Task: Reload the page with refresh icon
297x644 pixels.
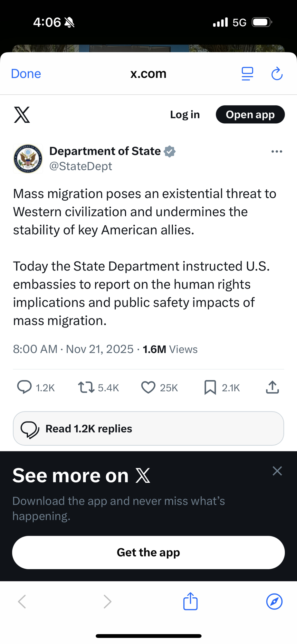Action: 277,74
